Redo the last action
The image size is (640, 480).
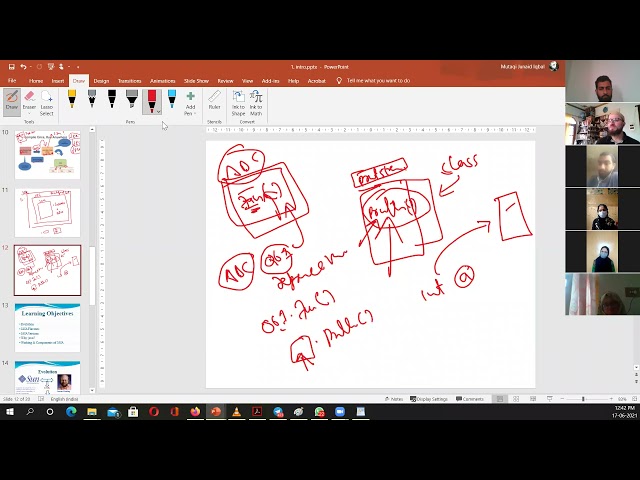pyautogui.click(x=39, y=67)
